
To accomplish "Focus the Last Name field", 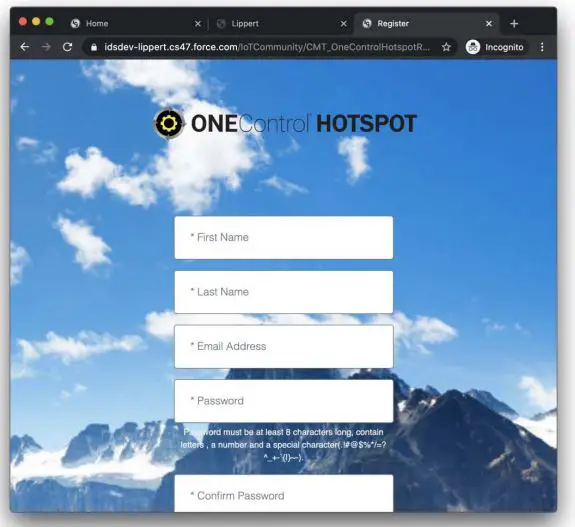I will tap(283, 292).
